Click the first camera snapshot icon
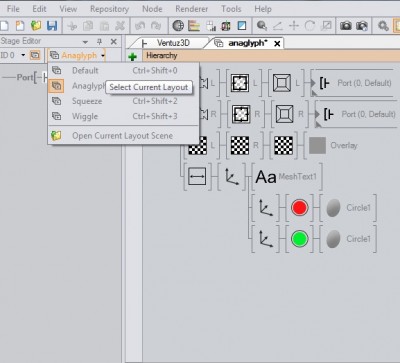 coord(346,26)
